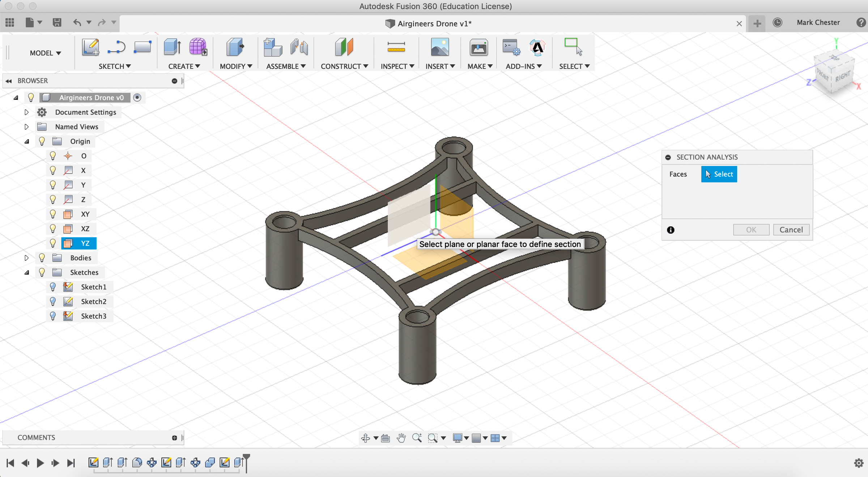Click the Create Sketch icon
Viewport: 868px width, 477px height.
pyautogui.click(x=91, y=47)
